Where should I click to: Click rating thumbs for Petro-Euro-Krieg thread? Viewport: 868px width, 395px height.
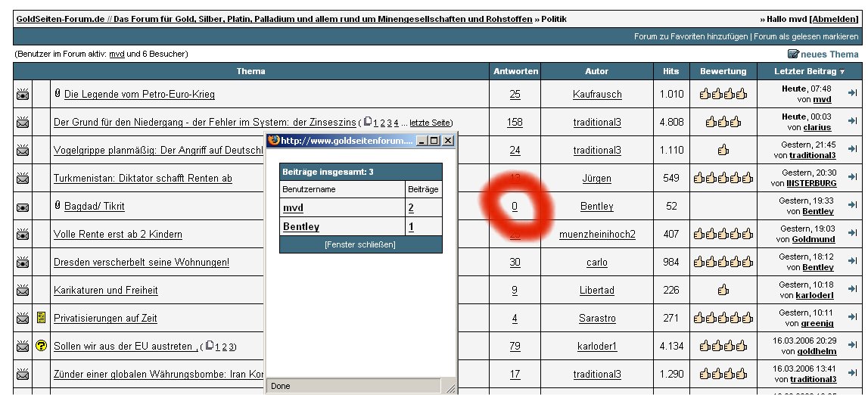point(723,94)
